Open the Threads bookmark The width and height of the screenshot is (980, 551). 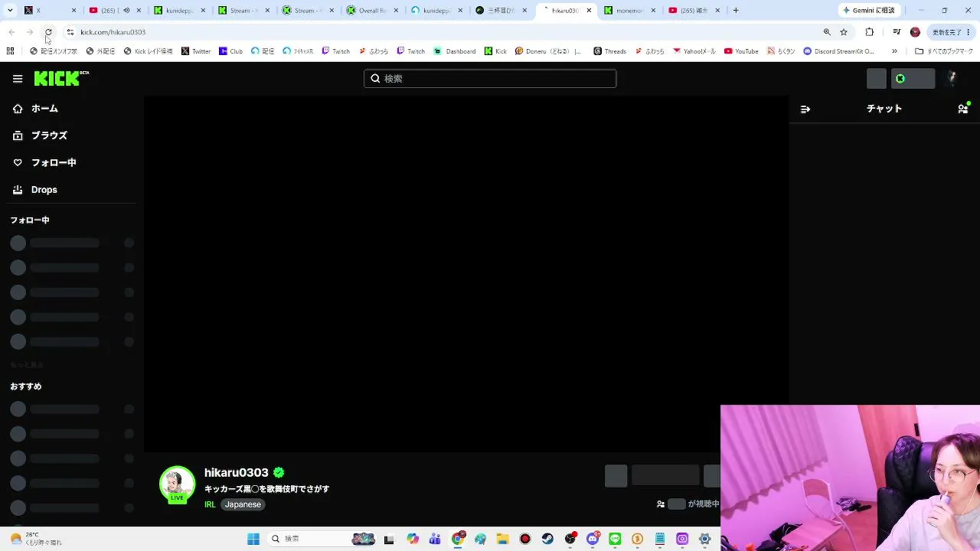609,51
